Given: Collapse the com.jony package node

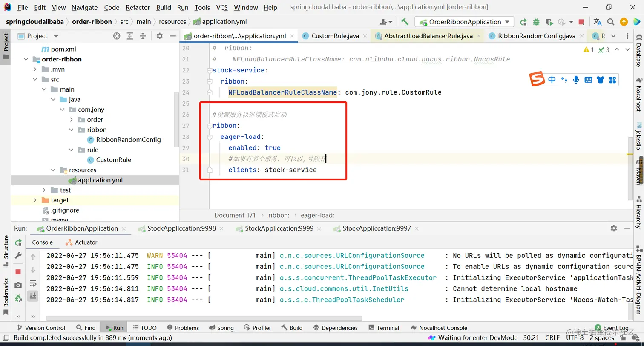Looking at the screenshot, I should tap(62, 110).
